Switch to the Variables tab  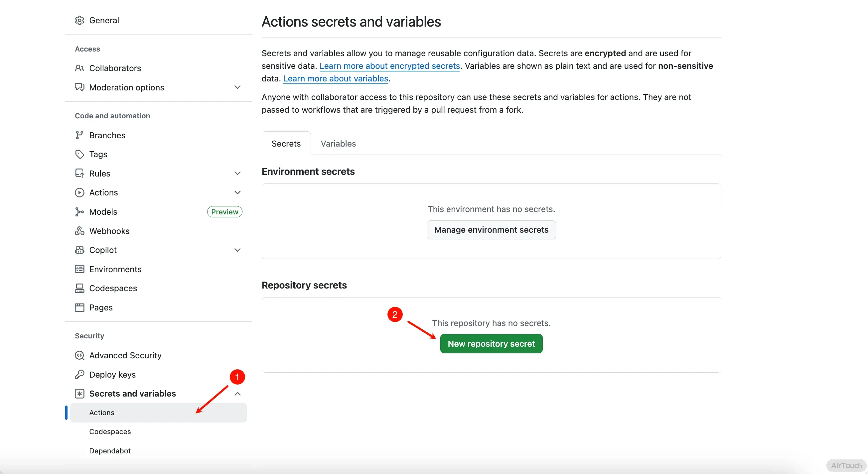tap(338, 144)
